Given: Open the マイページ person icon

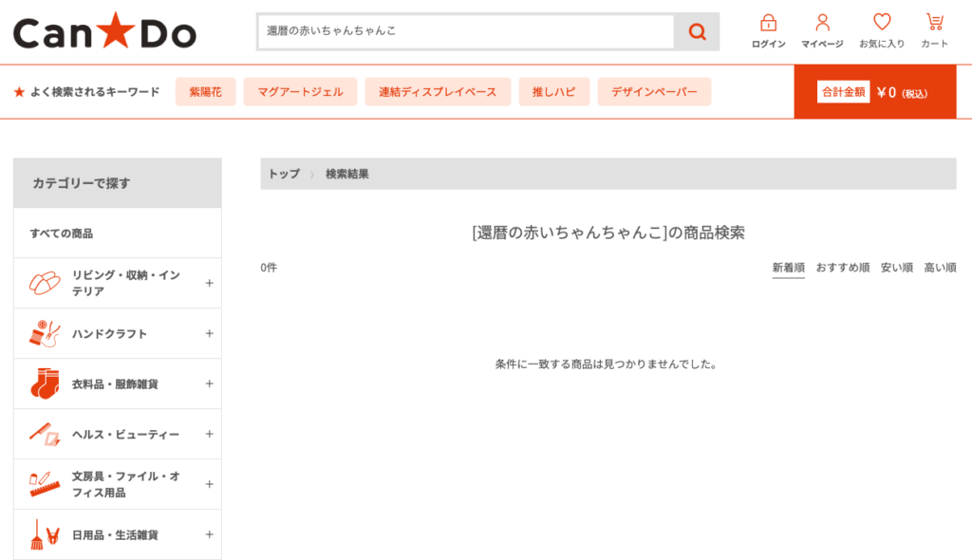Looking at the screenshot, I should (822, 23).
